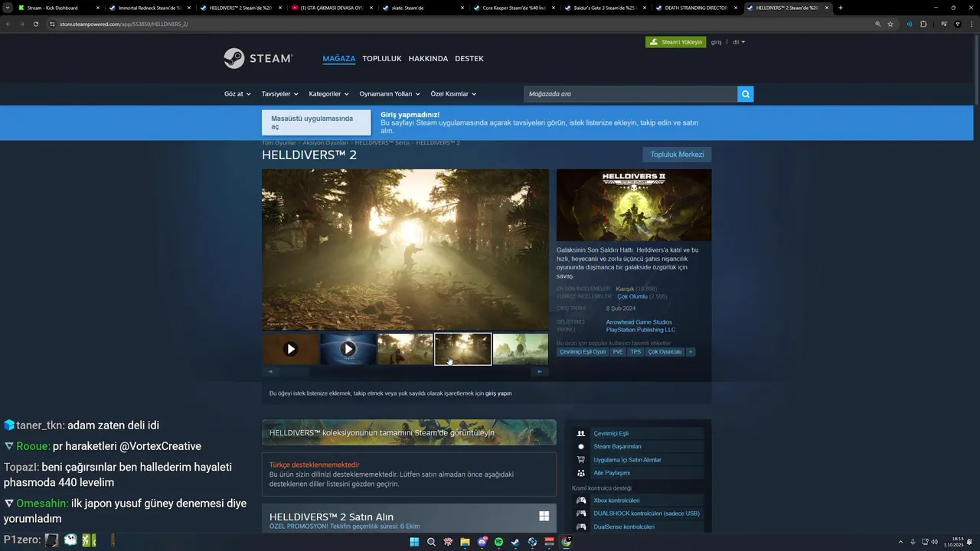This screenshot has height=551, width=980.
Task: Open the dil language dropdown
Action: (x=739, y=42)
